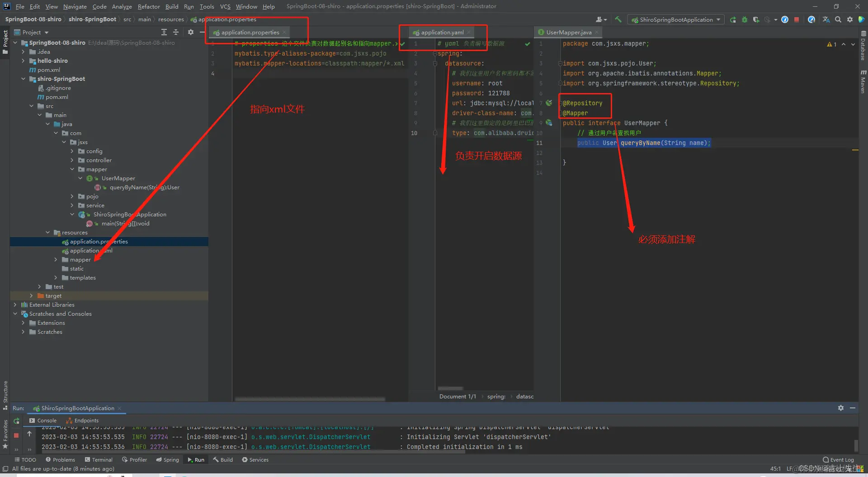
Task: Click the application.properties editor horizontal scrollbar
Action: pos(310,399)
